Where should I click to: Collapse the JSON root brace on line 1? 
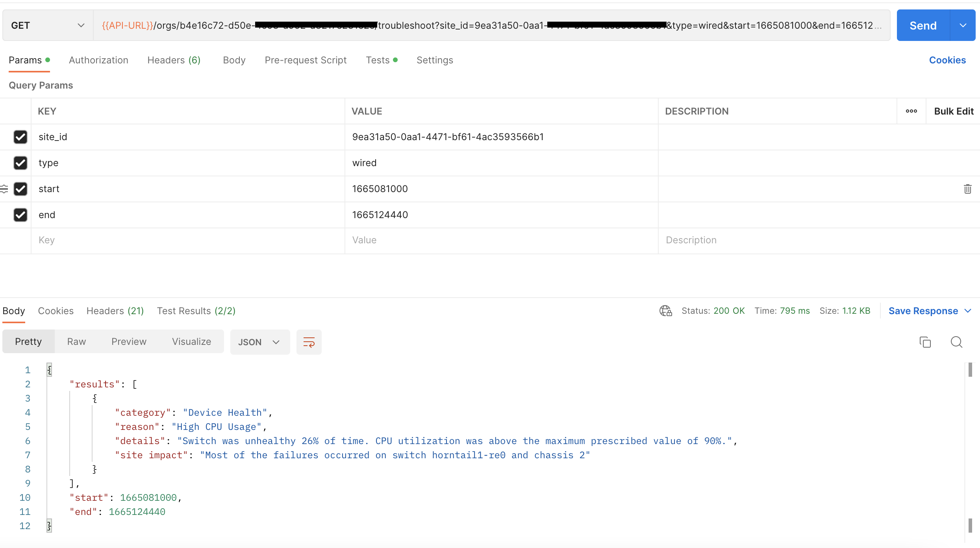[x=49, y=370]
